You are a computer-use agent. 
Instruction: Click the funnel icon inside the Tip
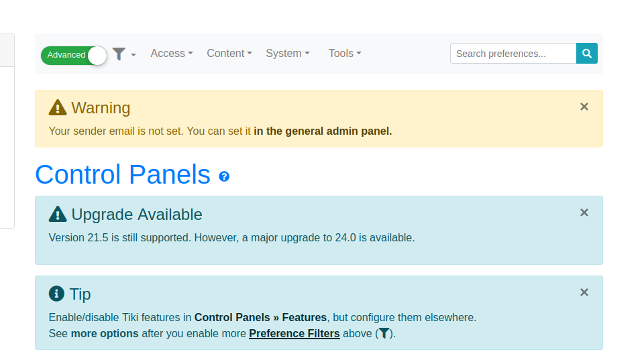pos(384,333)
